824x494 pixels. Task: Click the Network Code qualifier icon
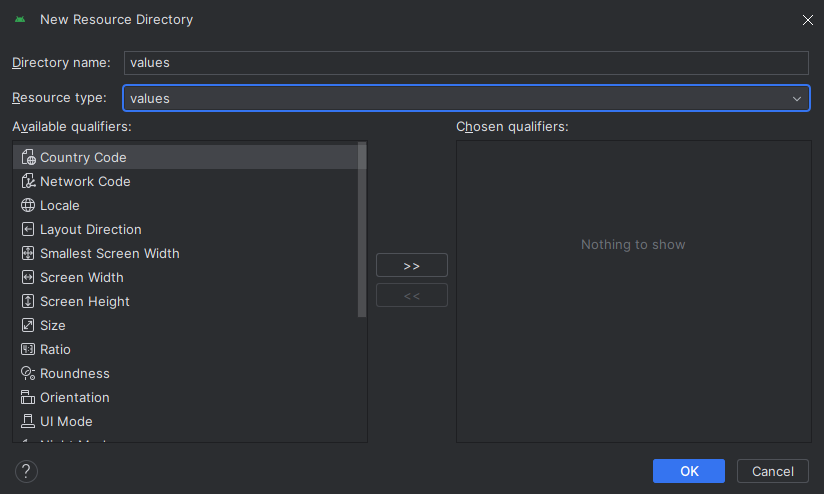coord(28,181)
